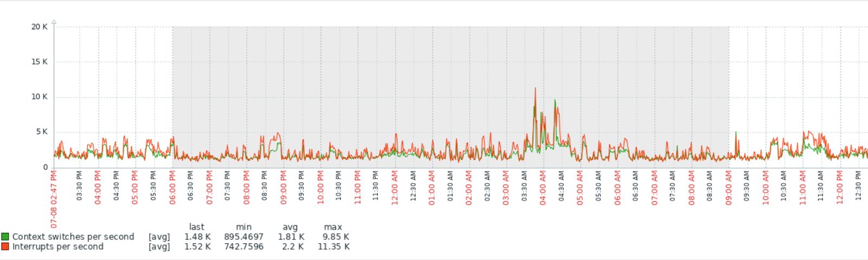
Task: Click the "max" column header in legend
Action: click(x=333, y=227)
